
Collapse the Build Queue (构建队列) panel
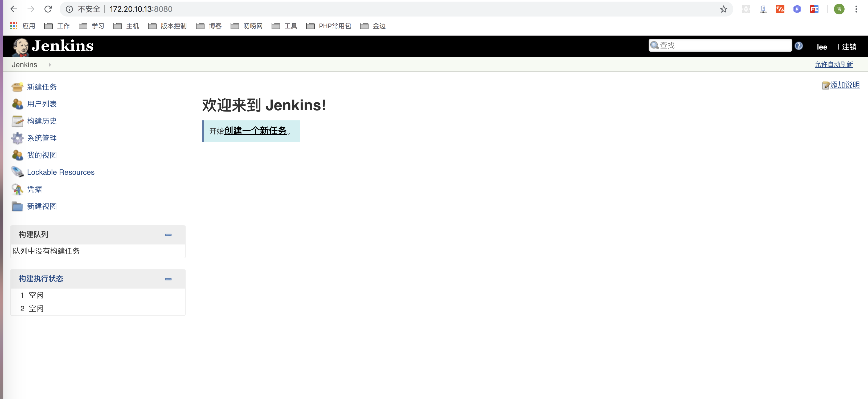click(168, 235)
